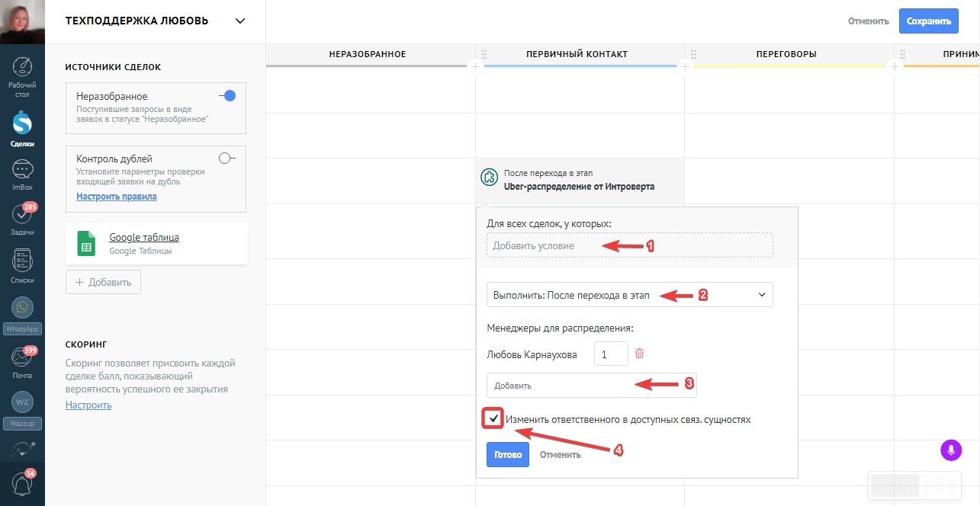980x506 pixels.
Task: Open the Настроить правила link
Action: (117, 197)
